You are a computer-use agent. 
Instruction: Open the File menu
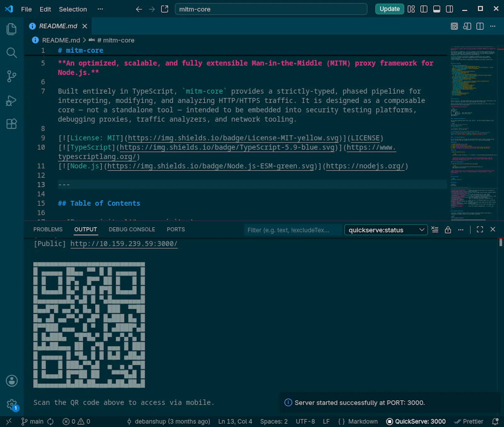(26, 9)
